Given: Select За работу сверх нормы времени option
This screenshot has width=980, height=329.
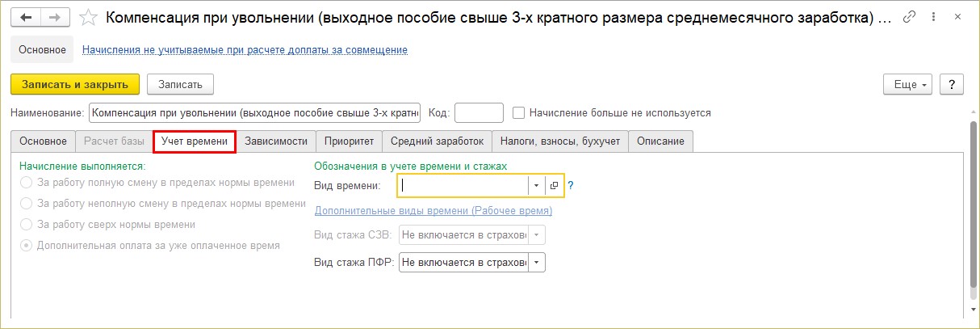Looking at the screenshot, I should [x=27, y=225].
